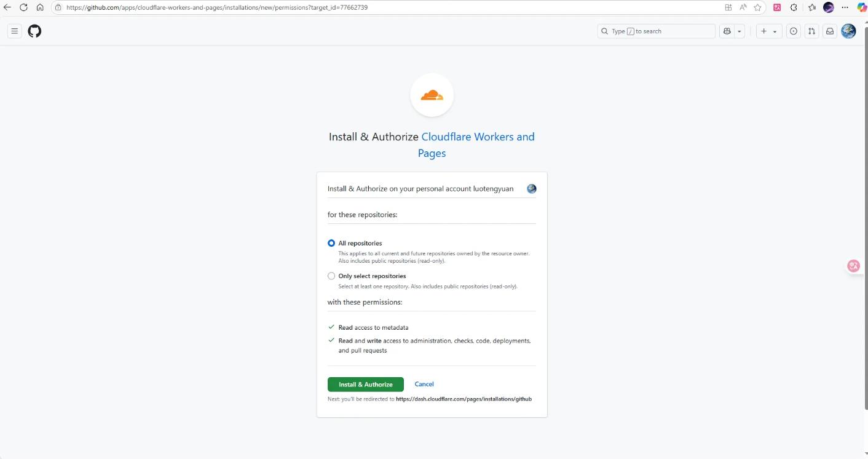Open the browser extensions puzzle icon
The image size is (868, 459).
(x=794, y=7)
